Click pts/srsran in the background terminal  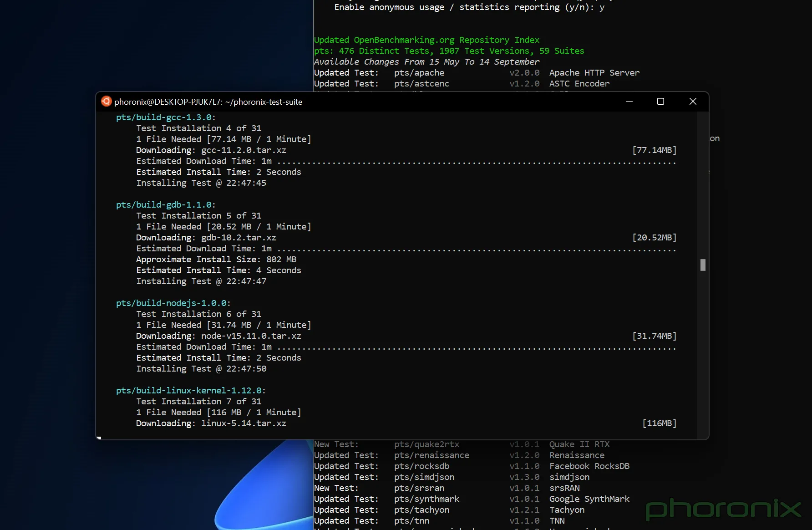coord(419,488)
